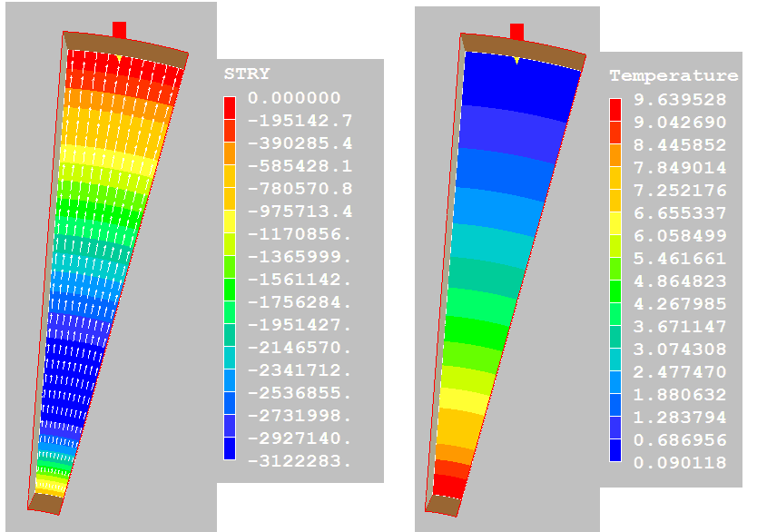
Task: Click STRY legend value -1365999.
Action: pos(300,257)
